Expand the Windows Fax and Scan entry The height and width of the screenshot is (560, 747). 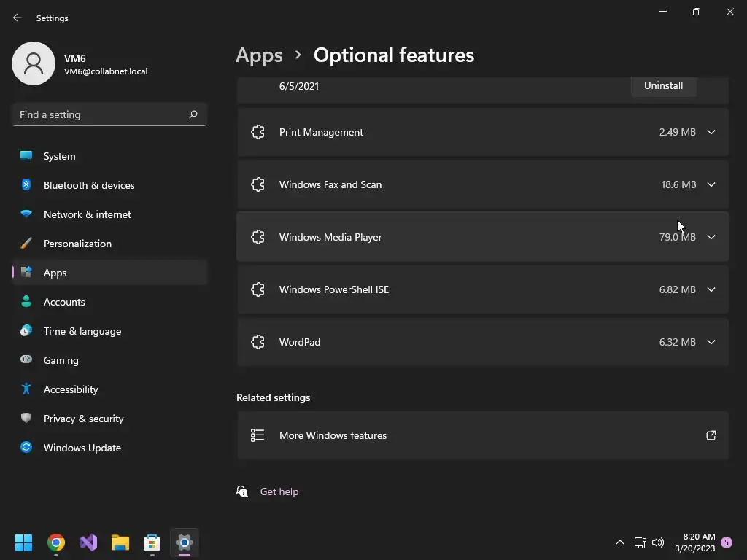coord(711,184)
